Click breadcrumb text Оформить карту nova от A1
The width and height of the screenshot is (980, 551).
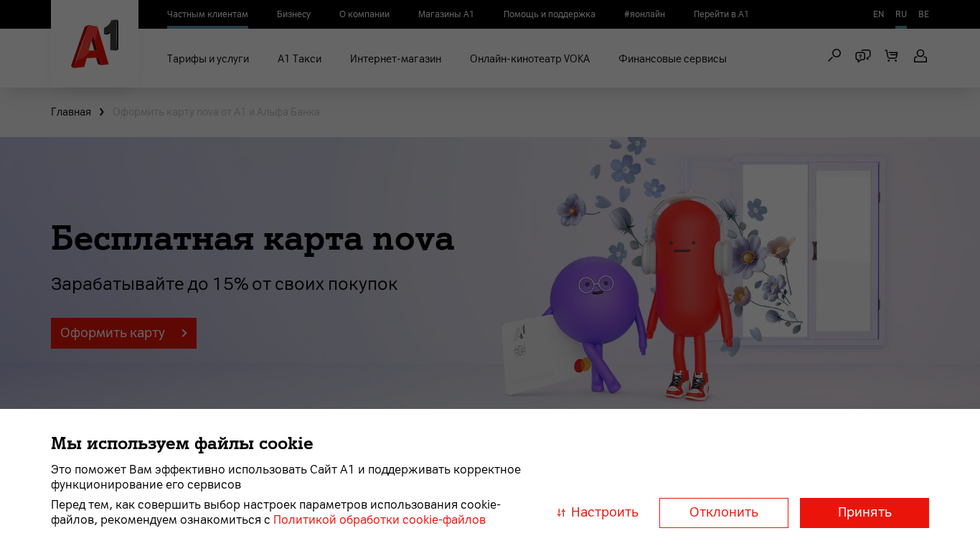pos(216,112)
